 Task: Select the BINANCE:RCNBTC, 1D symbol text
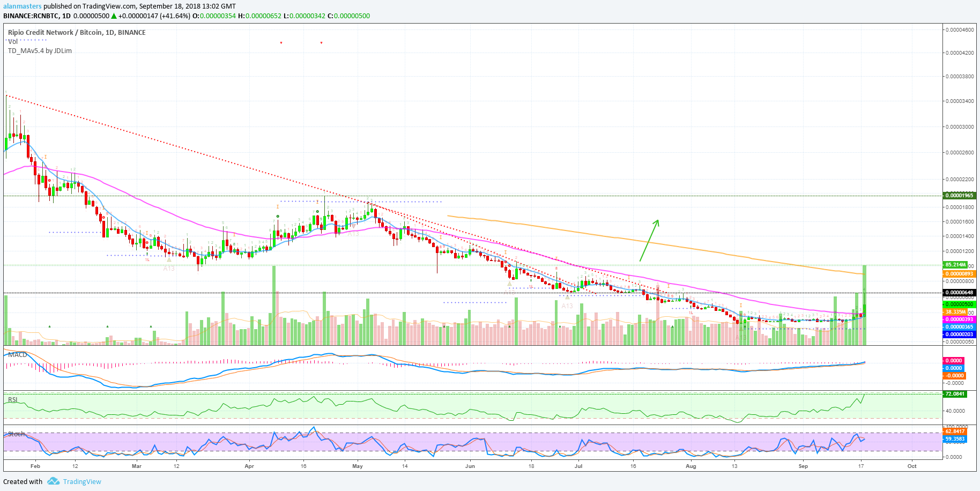click(37, 16)
